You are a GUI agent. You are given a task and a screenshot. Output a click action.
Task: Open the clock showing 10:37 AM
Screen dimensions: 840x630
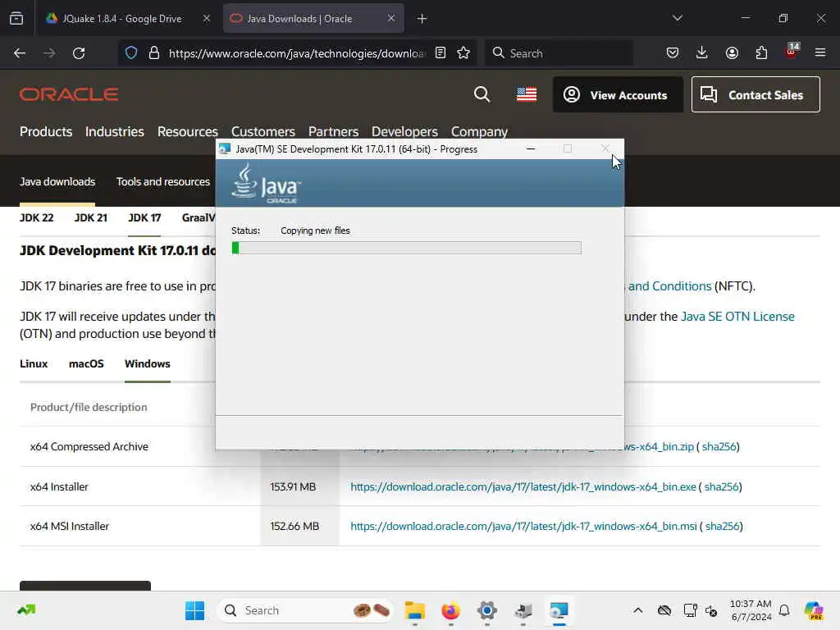pos(751,610)
